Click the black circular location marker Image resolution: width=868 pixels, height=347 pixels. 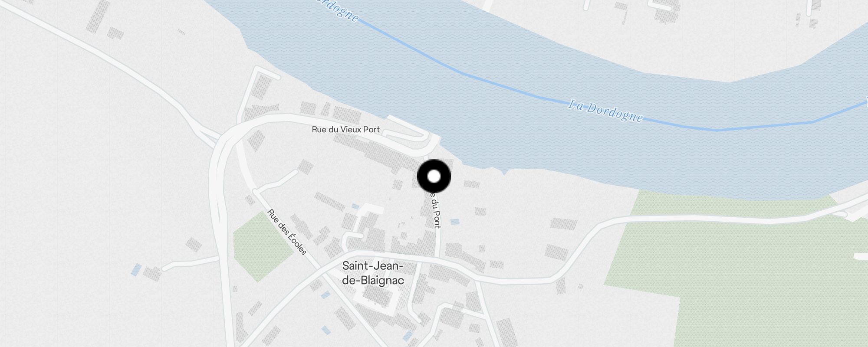434,177
